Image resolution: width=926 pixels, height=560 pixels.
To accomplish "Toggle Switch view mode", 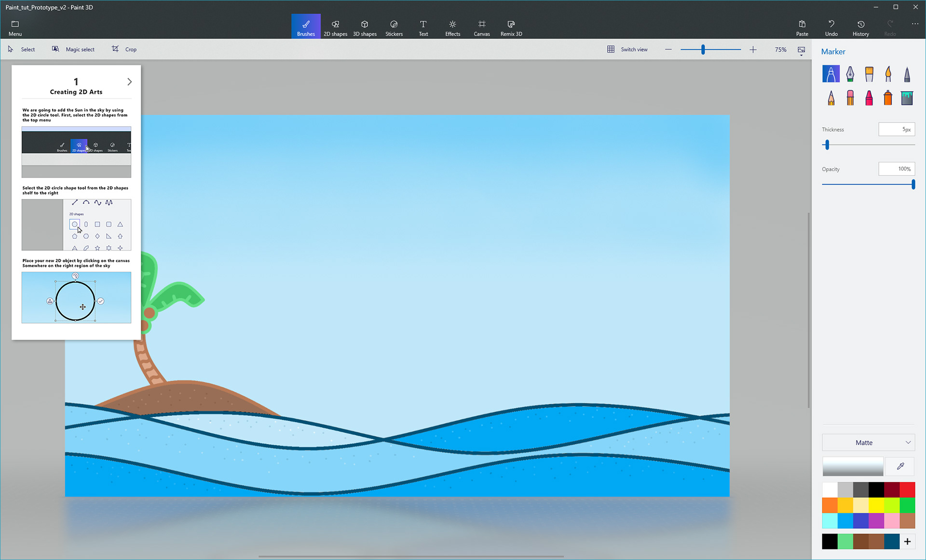I will coord(627,49).
